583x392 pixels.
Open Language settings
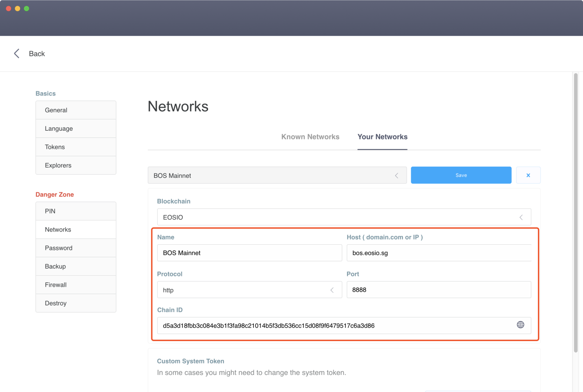point(76,129)
